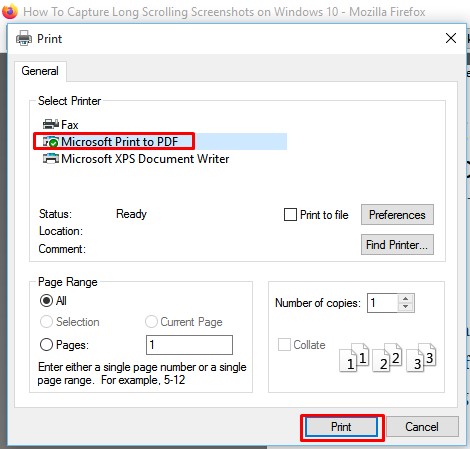470x449 pixels.
Task: Click the collate pages 3-3 preview icon
Action: tap(421, 357)
